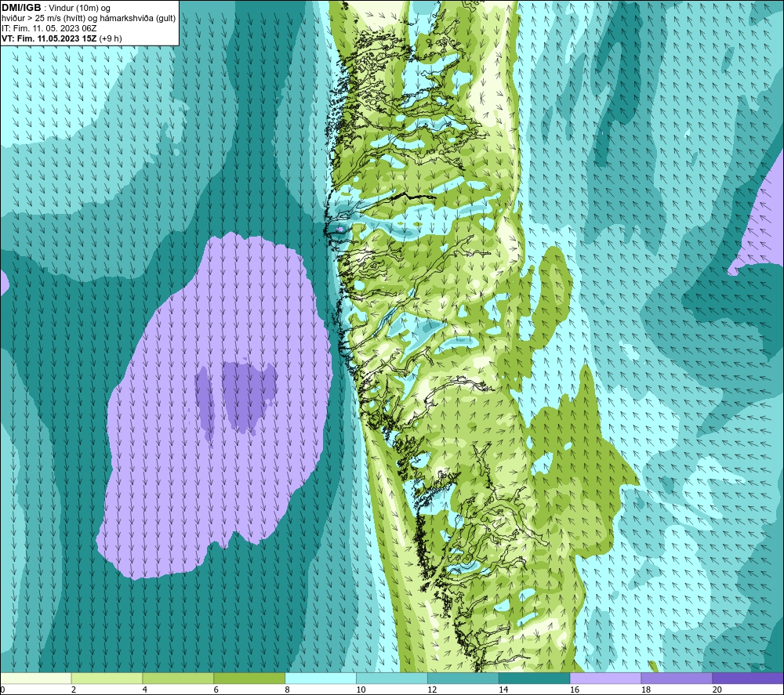
Task: Click the above-20 m/s dark purple legend swatch
Action: [747, 678]
